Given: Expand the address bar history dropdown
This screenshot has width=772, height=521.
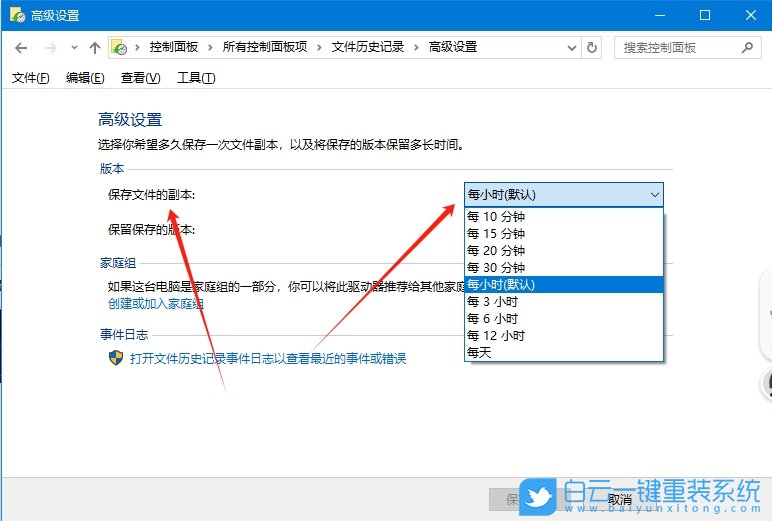Looking at the screenshot, I should pyautogui.click(x=572, y=48).
